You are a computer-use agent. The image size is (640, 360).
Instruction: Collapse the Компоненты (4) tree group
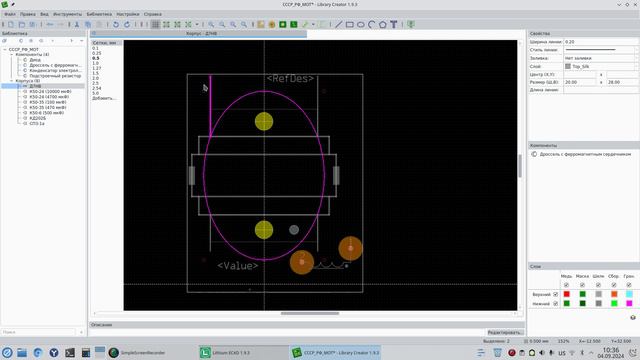tap(11, 54)
